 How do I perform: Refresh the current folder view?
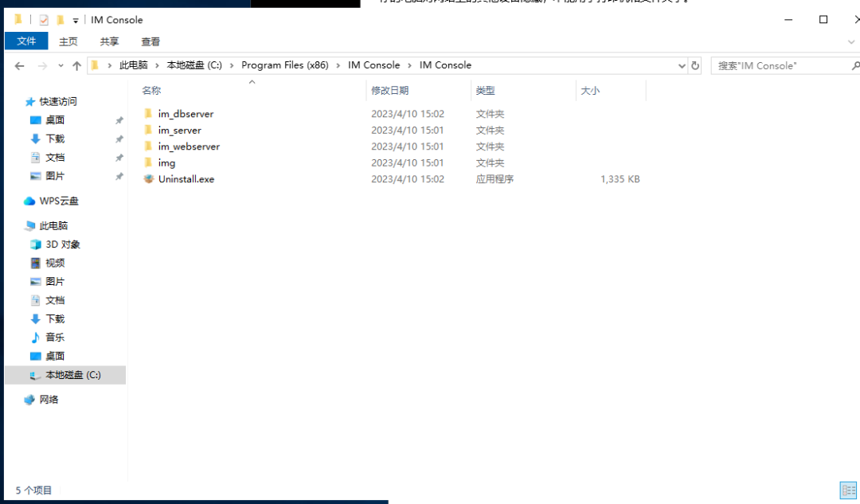click(x=695, y=65)
